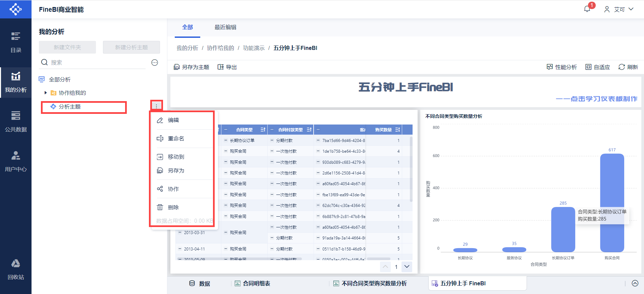Screen dimensions: 644x294
Task: Click the 新建分析主题 button
Action: pyautogui.click(x=131, y=47)
